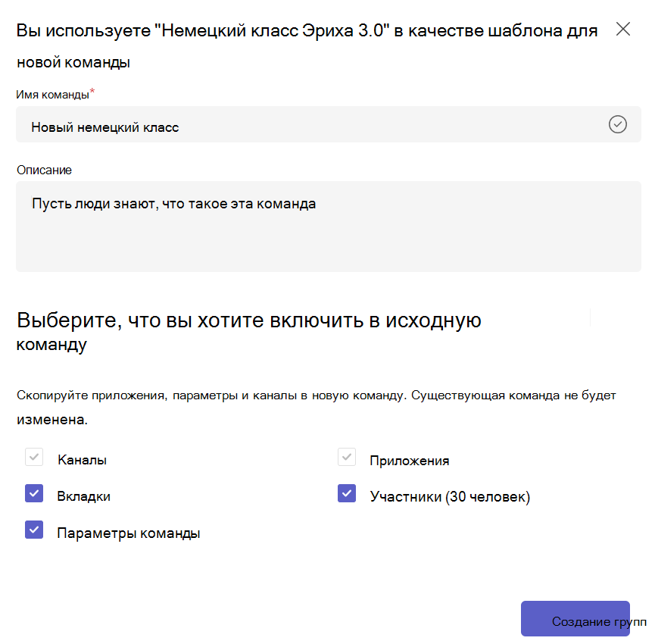Click the team name field "Новый немецкий класс"

click(x=329, y=124)
